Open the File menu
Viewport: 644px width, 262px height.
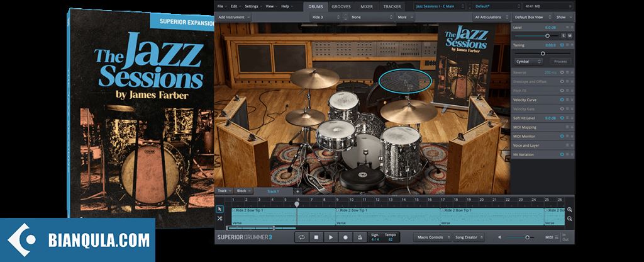point(222,6)
